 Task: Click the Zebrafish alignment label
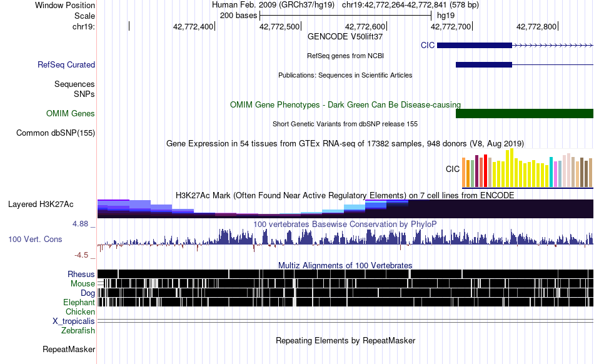pos(78,331)
